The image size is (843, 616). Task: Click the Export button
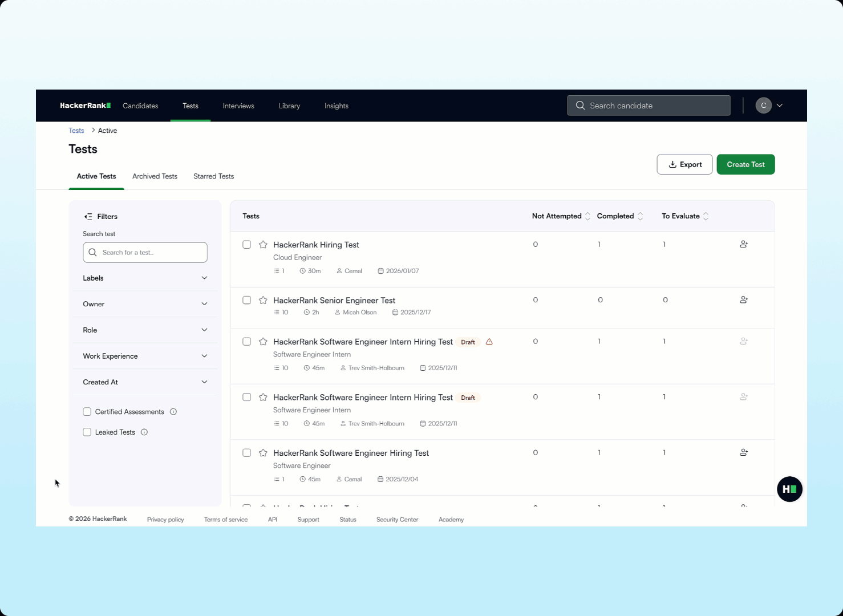tap(684, 164)
